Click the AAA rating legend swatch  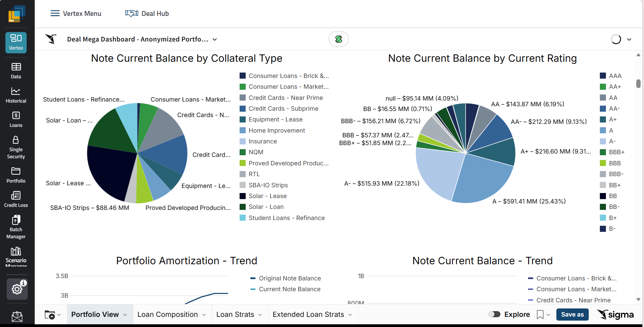[x=603, y=76]
